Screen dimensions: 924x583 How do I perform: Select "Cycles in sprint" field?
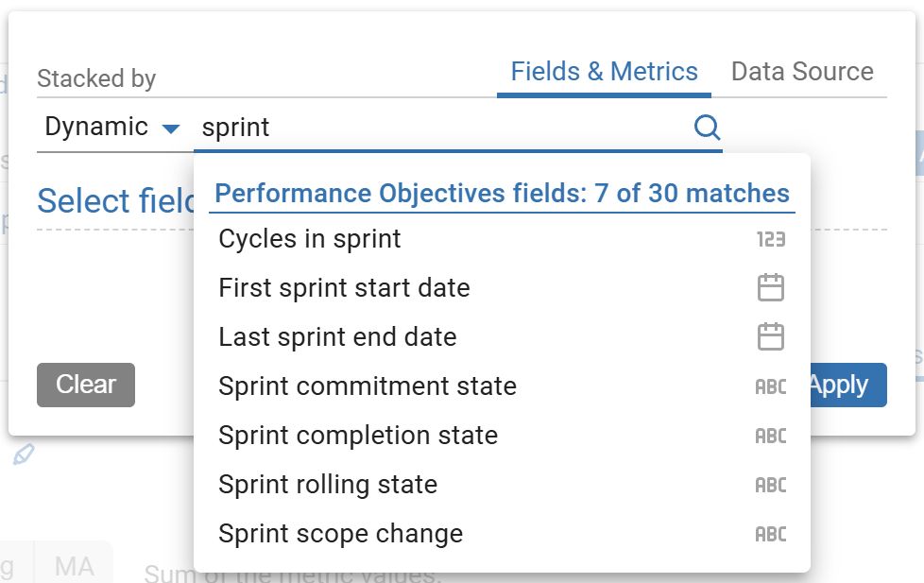tap(310, 239)
